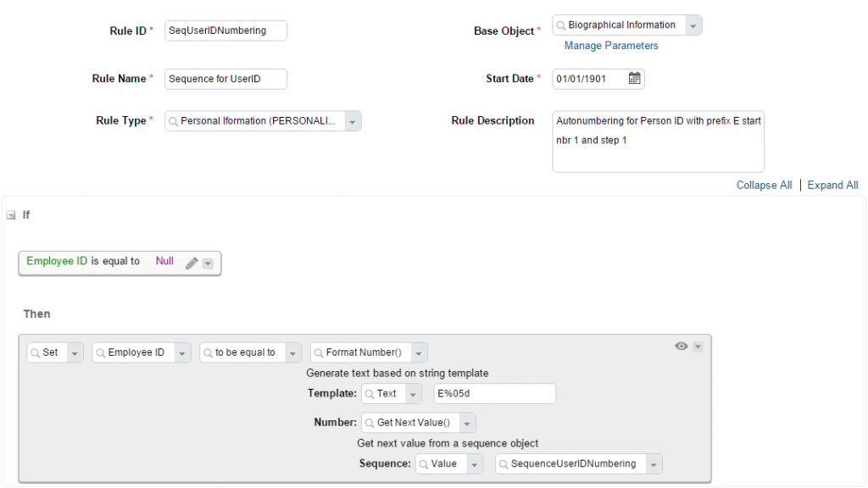Click the eye icon in Then block
This screenshot has width=868, height=488.
pyautogui.click(x=681, y=347)
